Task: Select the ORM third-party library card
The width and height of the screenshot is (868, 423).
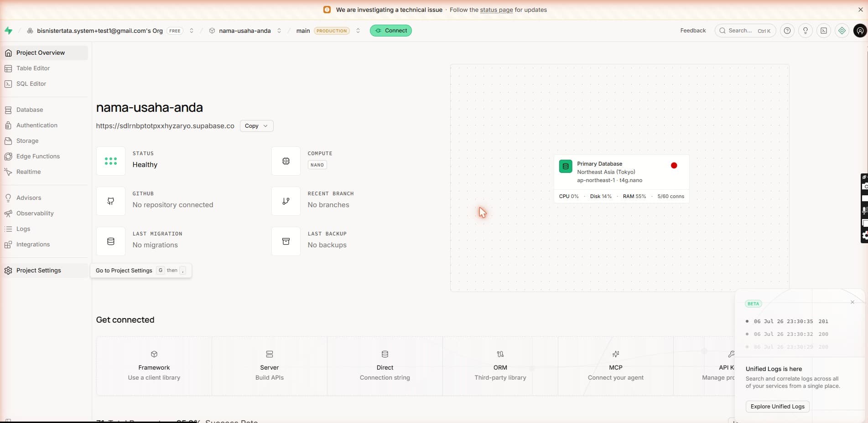Action: (x=500, y=366)
